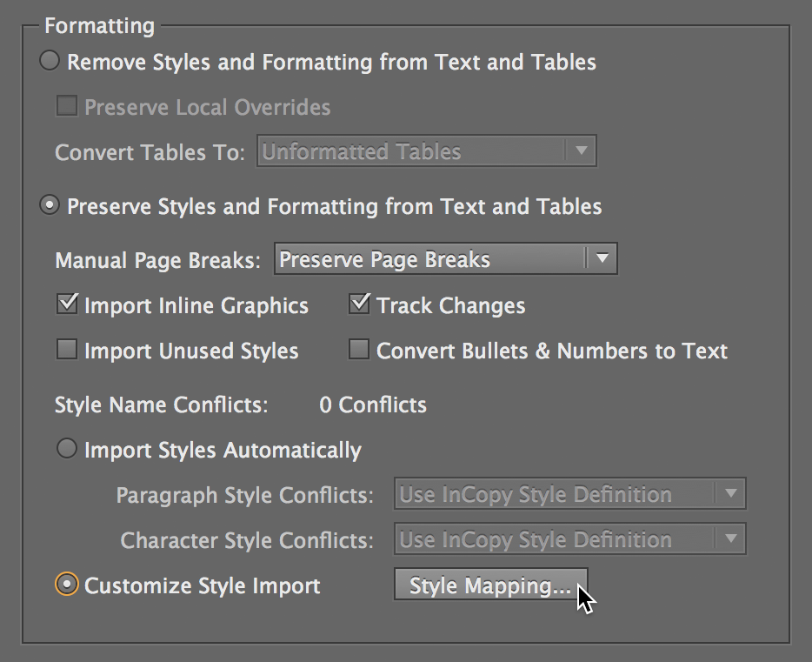The height and width of the screenshot is (662, 812).
Task: Check Convert Bullets & Numbers to Text
Action: point(359,350)
